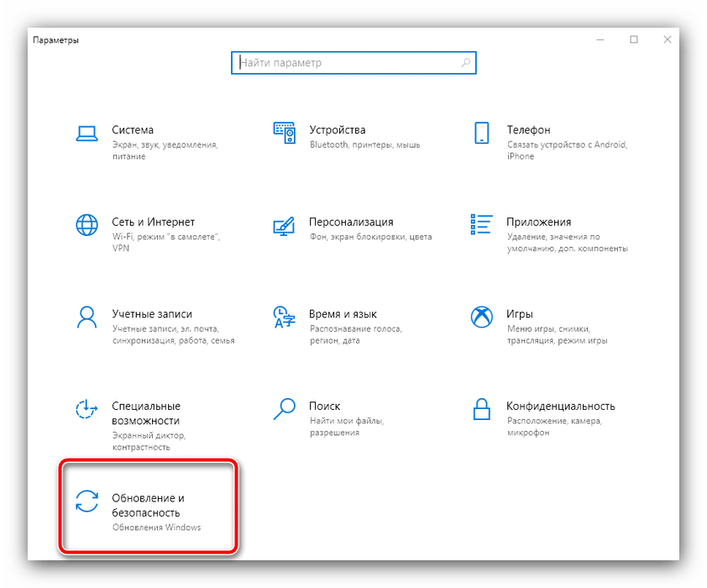
Task: Open Специальные возможности title
Action: pyautogui.click(x=146, y=413)
